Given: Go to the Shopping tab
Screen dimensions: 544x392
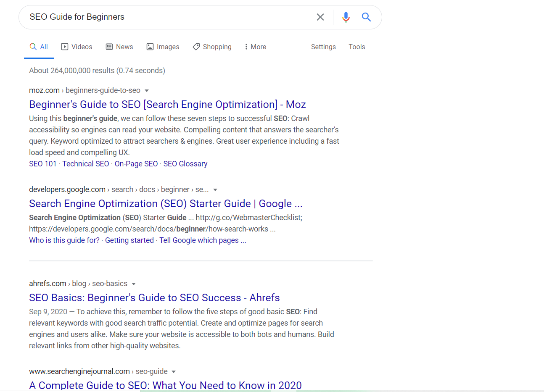Looking at the screenshot, I should [x=212, y=47].
